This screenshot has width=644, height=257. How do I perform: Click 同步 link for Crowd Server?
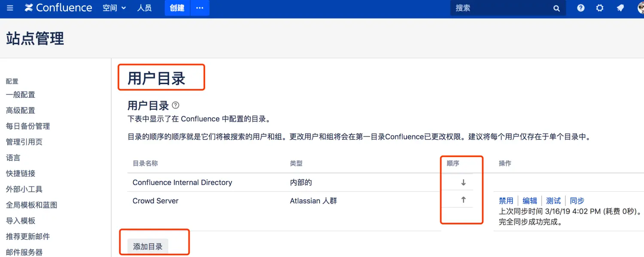pyautogui.click(x=577, y=201)
